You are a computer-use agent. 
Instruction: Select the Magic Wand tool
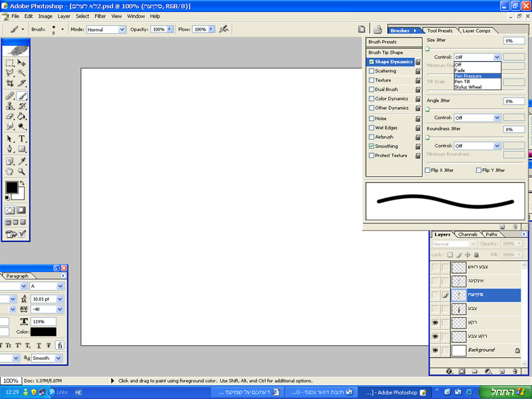click(x=21, y=72)
